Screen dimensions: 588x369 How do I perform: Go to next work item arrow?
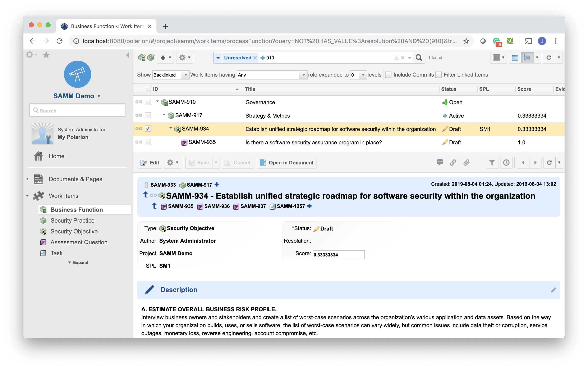tap(535, 163)
